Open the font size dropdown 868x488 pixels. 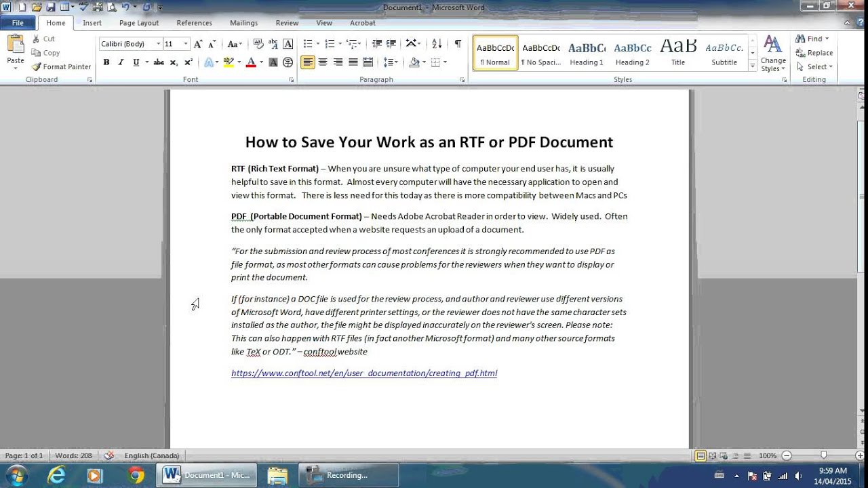click(x=186, y=44)
